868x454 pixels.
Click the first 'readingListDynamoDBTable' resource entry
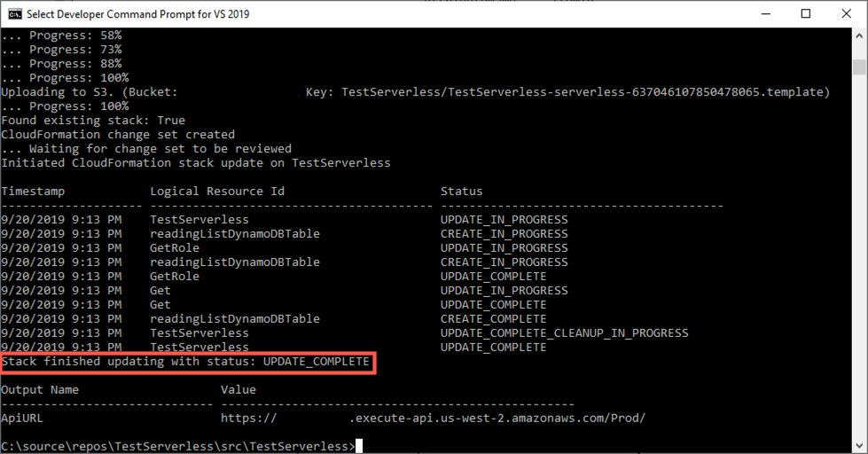(x=235, y=233)
